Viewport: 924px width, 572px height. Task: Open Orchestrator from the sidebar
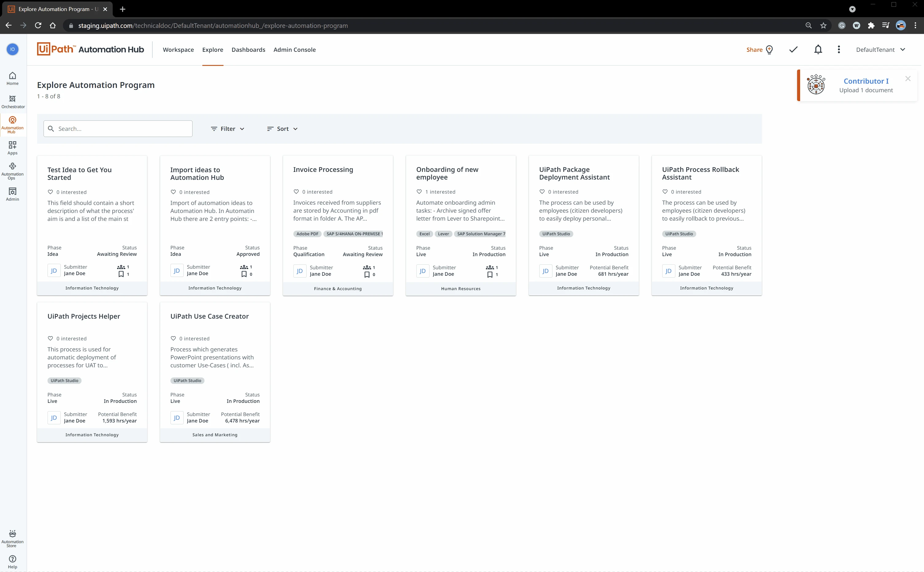pos(13,102)
